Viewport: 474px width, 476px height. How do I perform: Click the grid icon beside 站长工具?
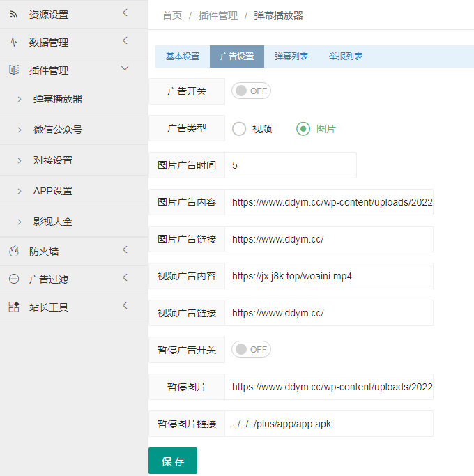(x=14, y=307)
